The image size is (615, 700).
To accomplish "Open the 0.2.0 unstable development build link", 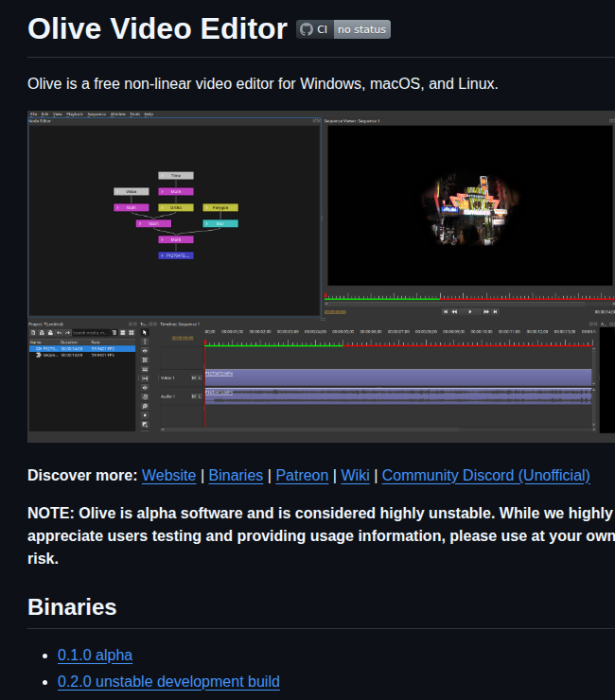I will tap(168, 682).
